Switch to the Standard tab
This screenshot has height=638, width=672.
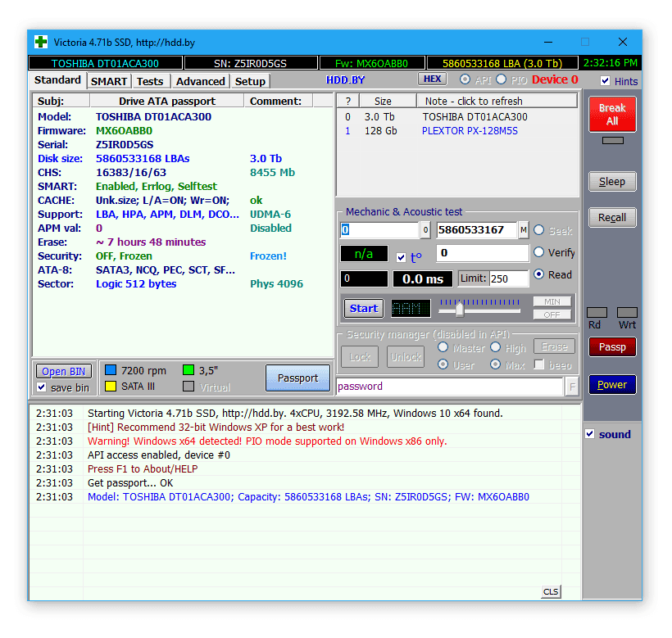point(57,80)
